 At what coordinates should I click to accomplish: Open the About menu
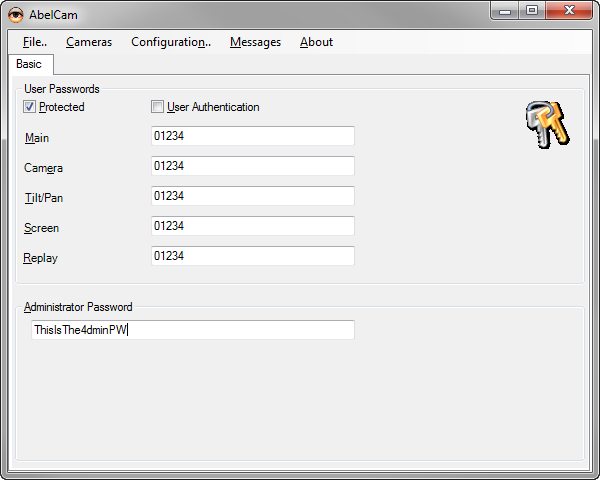(316, 42)
